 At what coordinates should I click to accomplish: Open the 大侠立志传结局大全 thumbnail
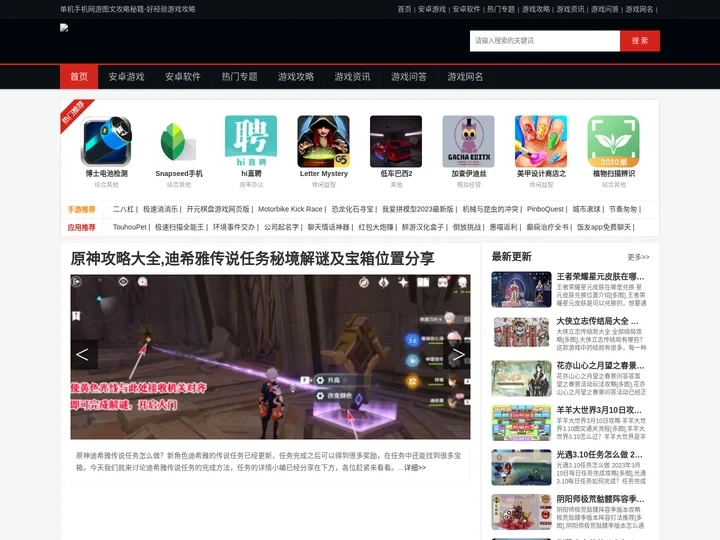pyautogui.click(x=521, y=334)
